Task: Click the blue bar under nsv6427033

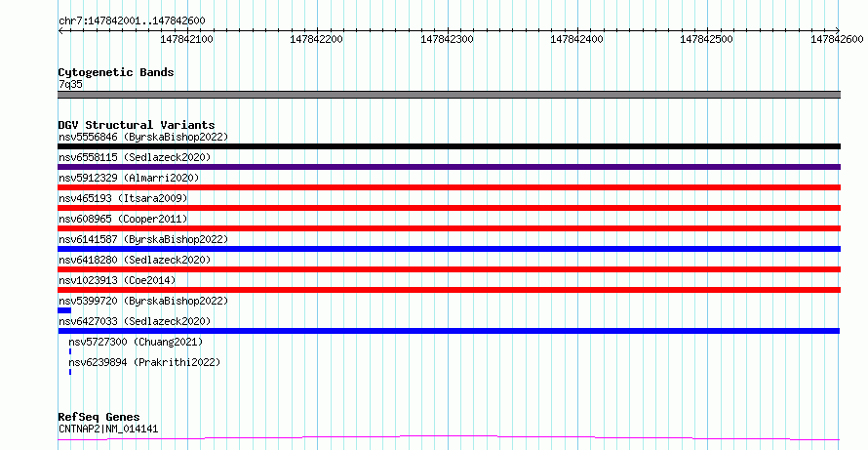Action: coord(449,331)
